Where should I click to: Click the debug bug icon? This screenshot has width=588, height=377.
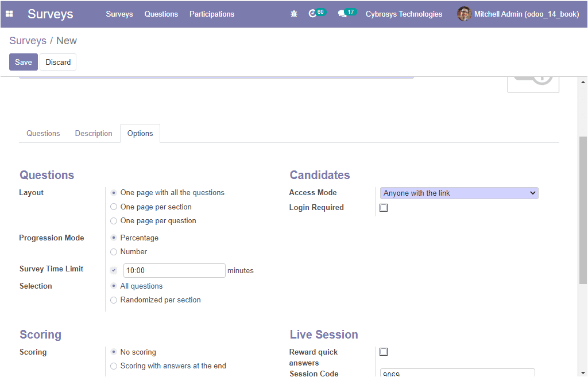point(294,14)
